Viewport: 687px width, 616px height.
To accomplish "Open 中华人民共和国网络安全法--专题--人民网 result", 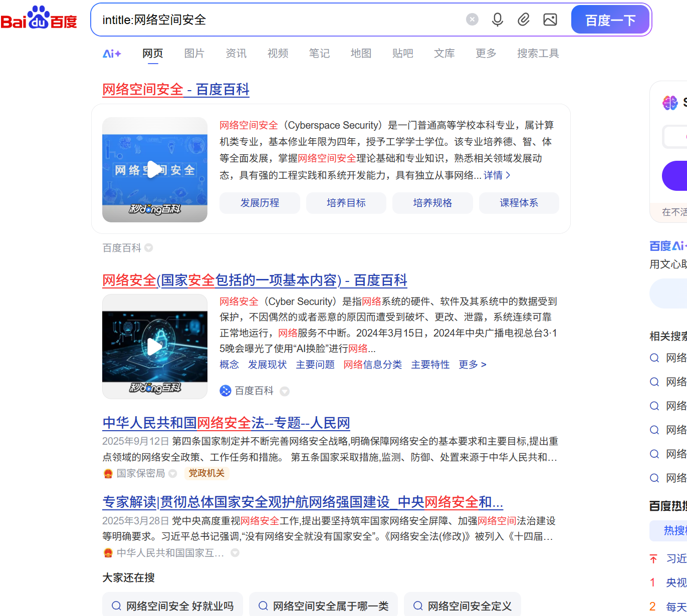I will coord(226,423).
